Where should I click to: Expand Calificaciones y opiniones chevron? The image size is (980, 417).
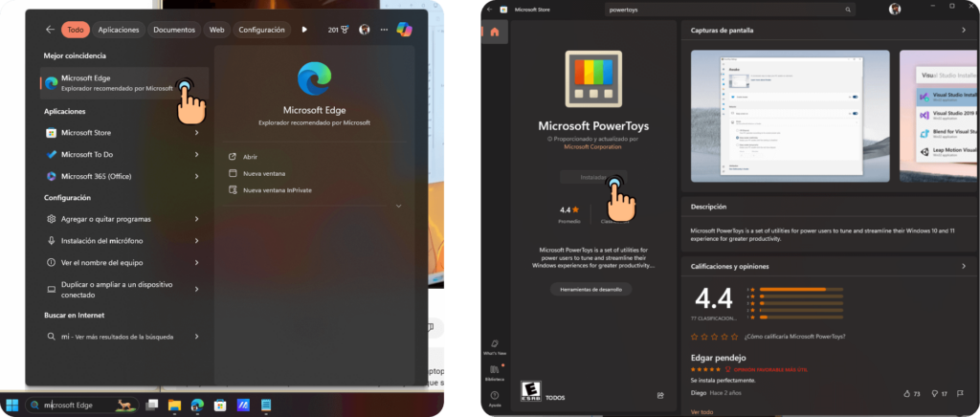[963, 266]
